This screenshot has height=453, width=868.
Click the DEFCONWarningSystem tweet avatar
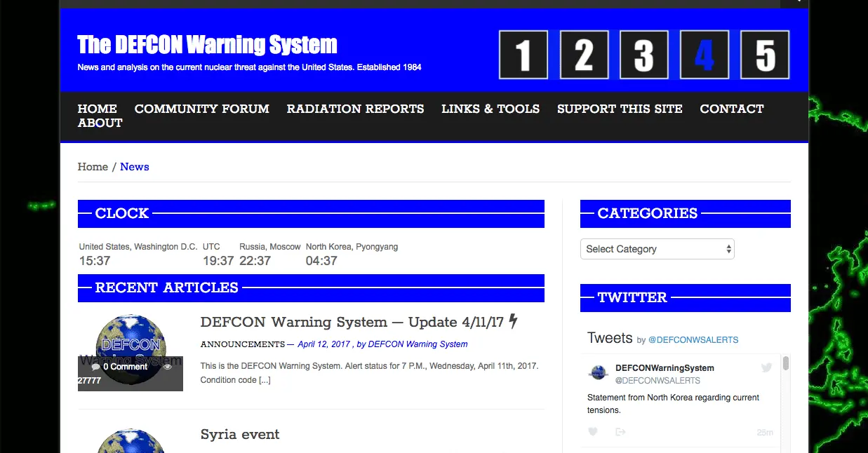(599, 373)
